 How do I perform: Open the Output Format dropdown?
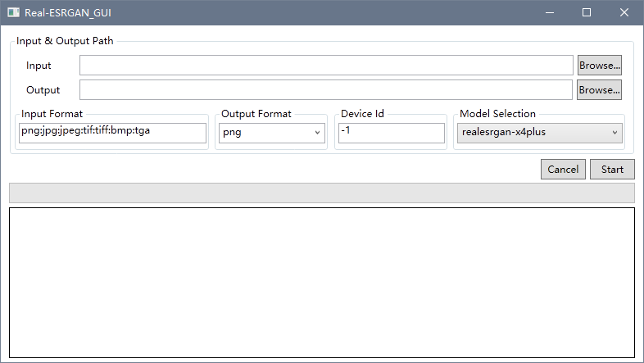point(271,133)
